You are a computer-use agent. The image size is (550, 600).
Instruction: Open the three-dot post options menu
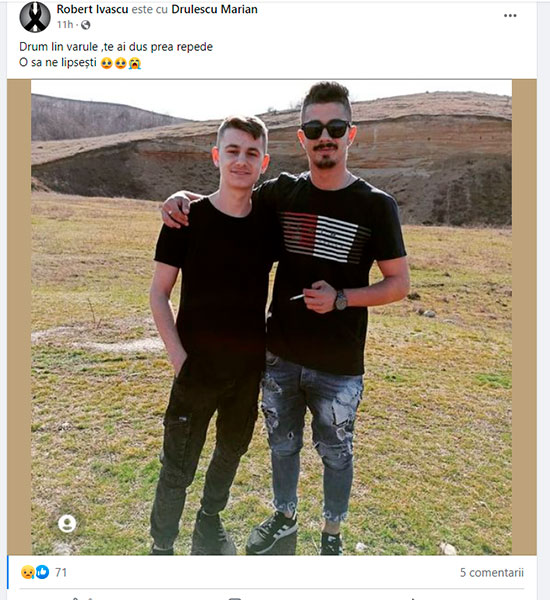(510, 16)
